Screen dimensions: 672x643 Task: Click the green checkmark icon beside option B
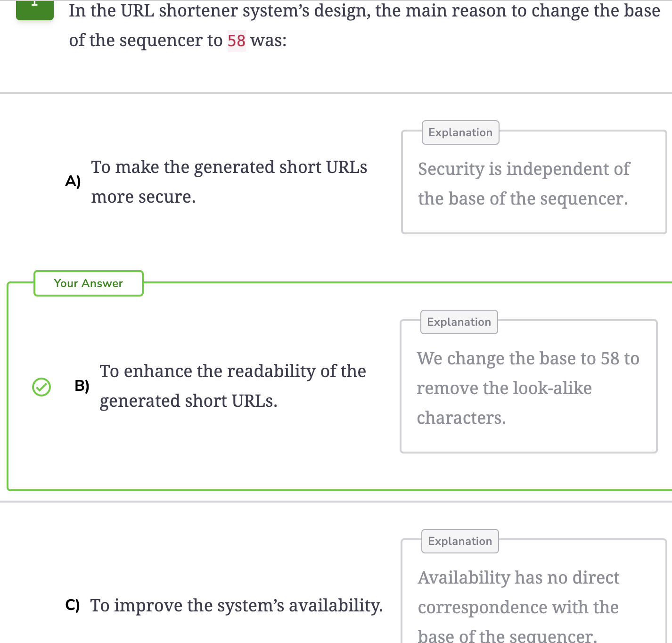point(41,387)
